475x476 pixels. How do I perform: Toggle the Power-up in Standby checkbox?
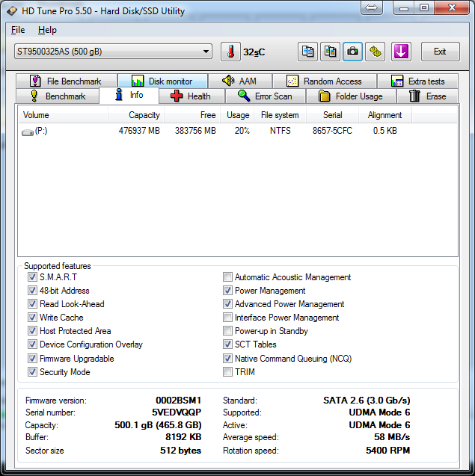[x=227, y=330]
